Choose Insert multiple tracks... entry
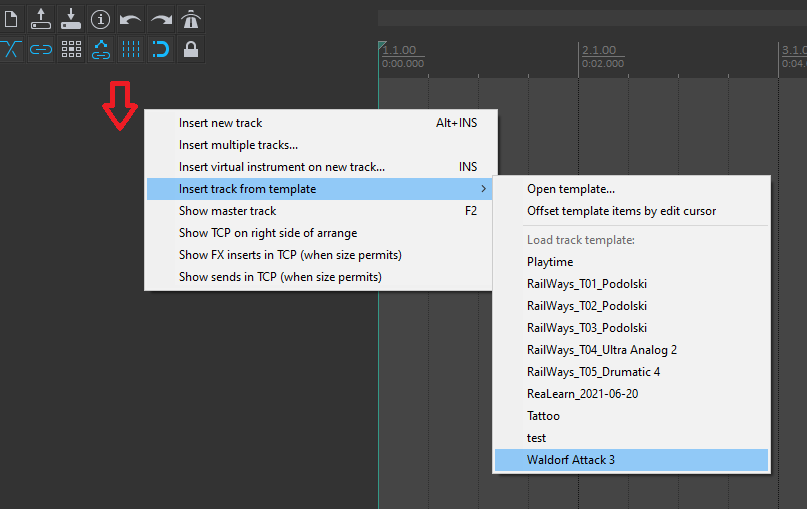807x509 pixels. coord(238,145)
